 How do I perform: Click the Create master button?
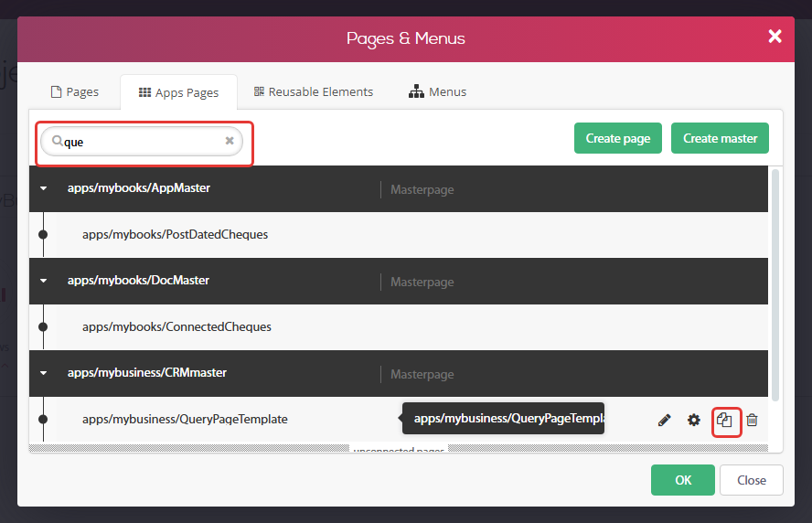720,138
